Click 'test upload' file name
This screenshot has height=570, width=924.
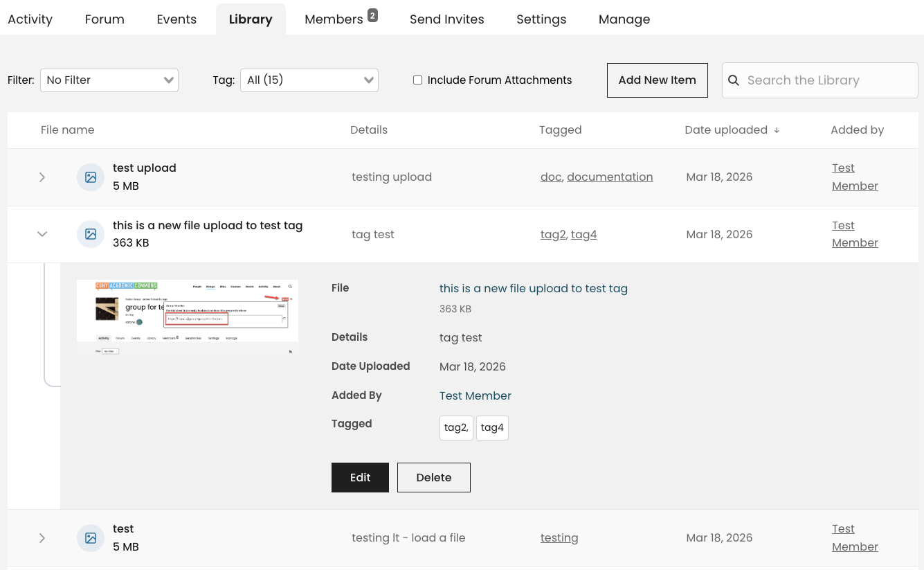(145, 168)
